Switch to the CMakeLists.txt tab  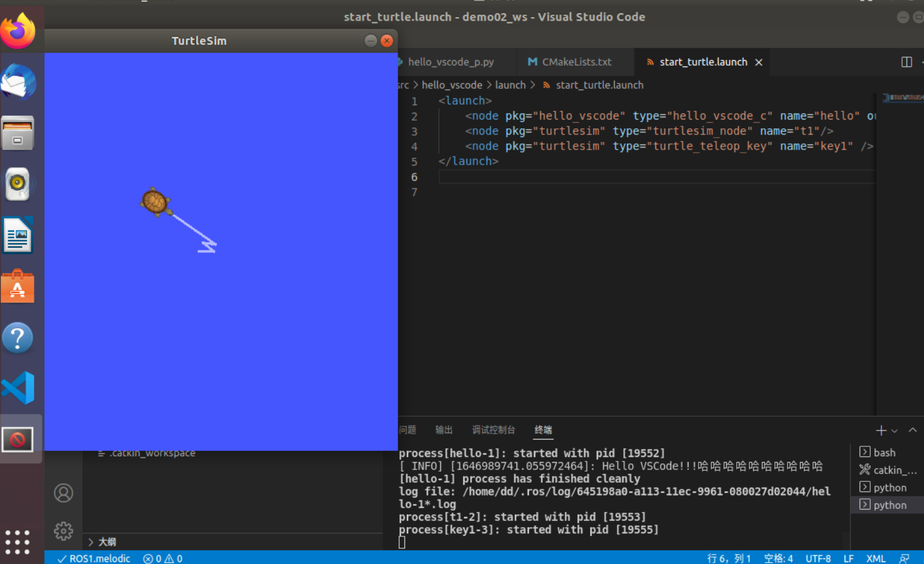(575, 61)
